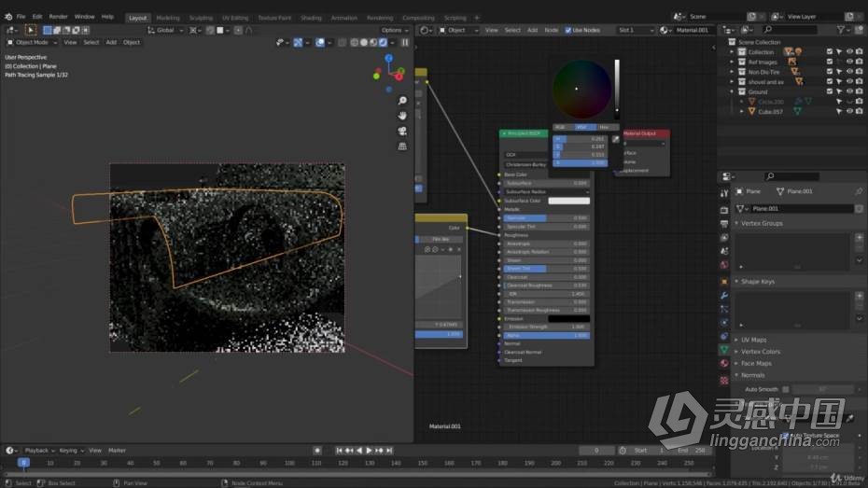The width and height of the screenshot is (868, 488).
Task: Open the File menu
Action: (21, 17)
